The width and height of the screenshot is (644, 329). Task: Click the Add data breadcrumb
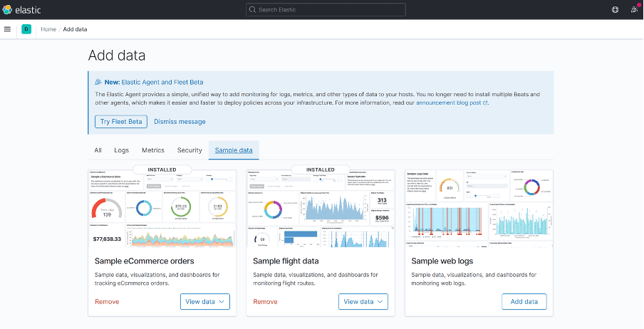tap(75, 29)
